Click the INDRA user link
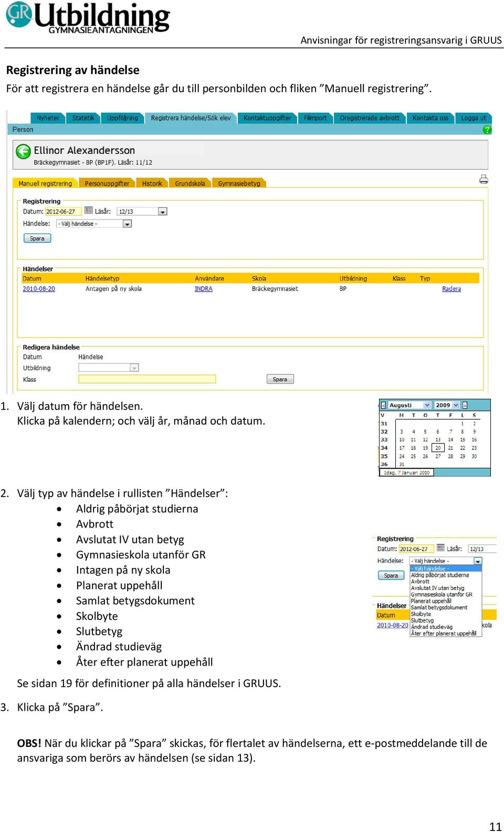504x832 pixels. [x=204, y=289]
